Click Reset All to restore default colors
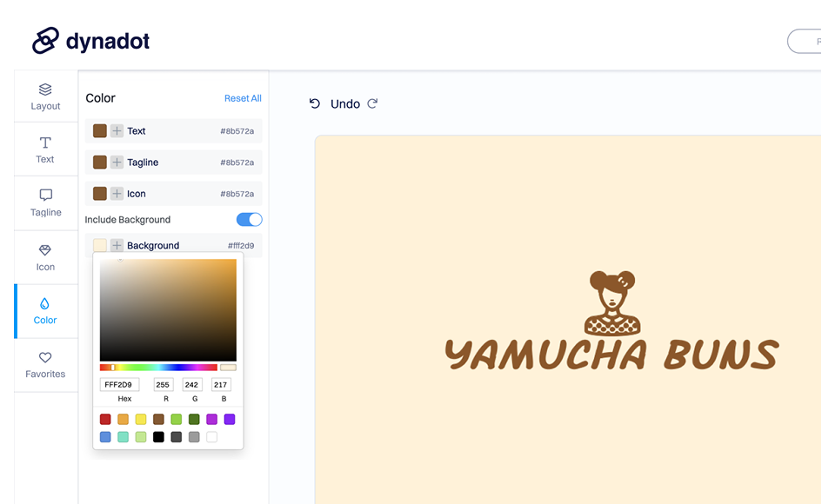 click(x=243, y=98)
